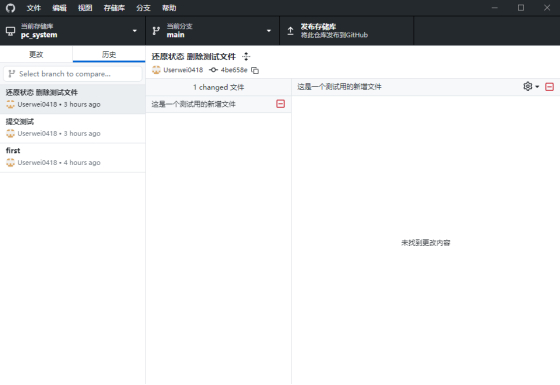Image resolution: width=560 pixels, height=385 pixels.
Task: Select the 提交测试 commit
Action: (72, 128)
